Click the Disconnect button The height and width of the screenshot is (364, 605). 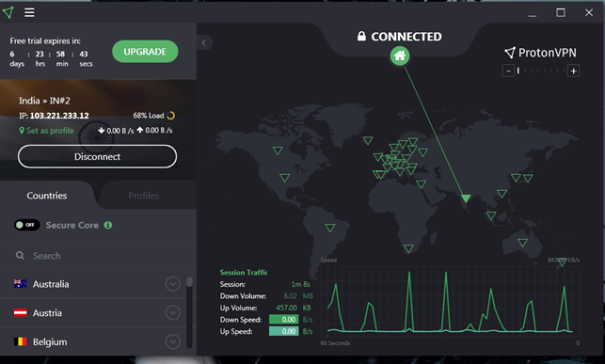[97, 156]
